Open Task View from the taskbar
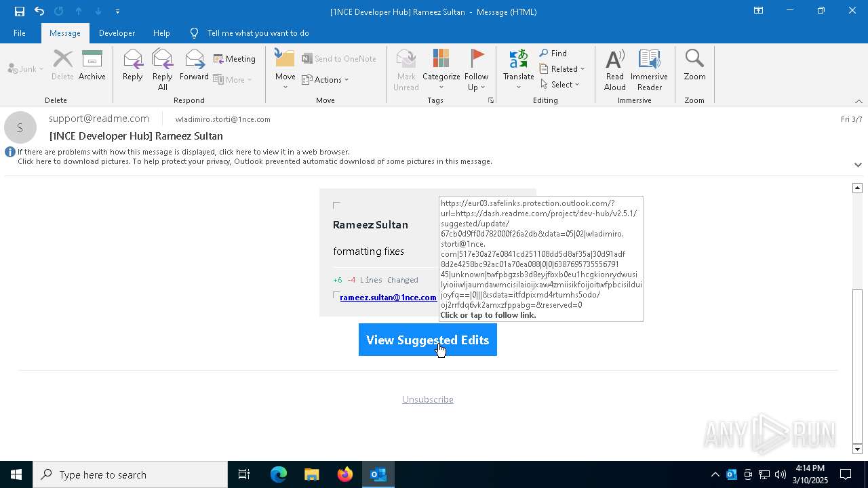The height and width of the screenshot is (488, 868). coord(244,474)
